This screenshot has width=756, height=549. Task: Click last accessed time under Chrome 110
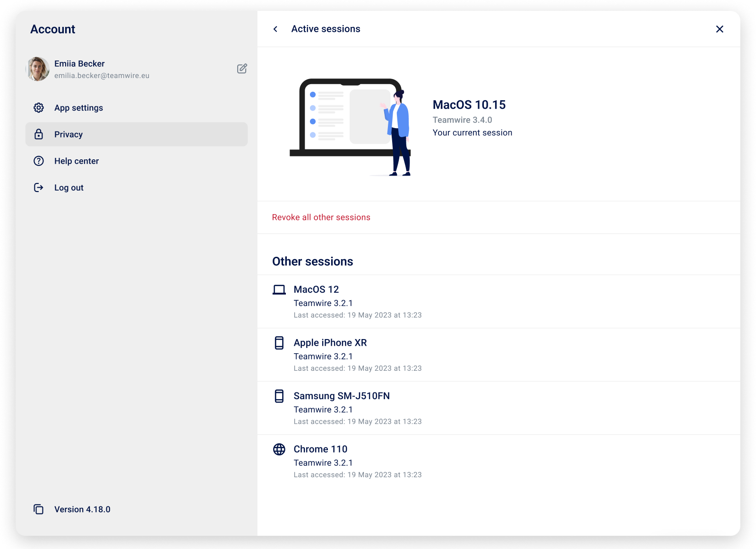[358, 475]
